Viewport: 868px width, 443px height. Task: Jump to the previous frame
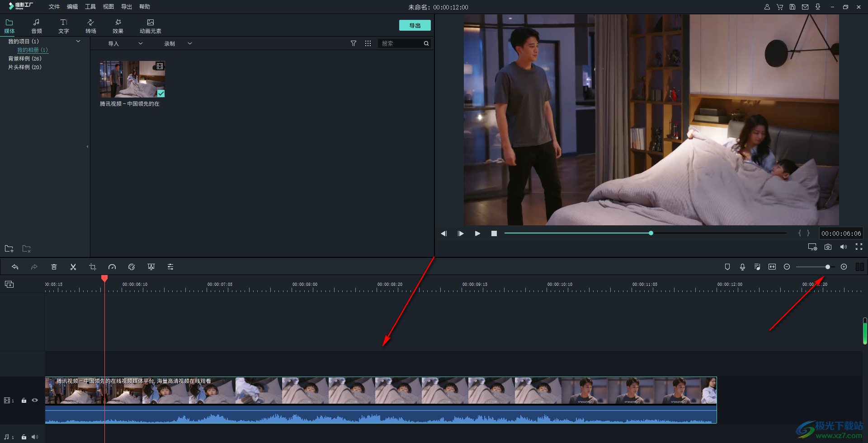click(444, 233)
